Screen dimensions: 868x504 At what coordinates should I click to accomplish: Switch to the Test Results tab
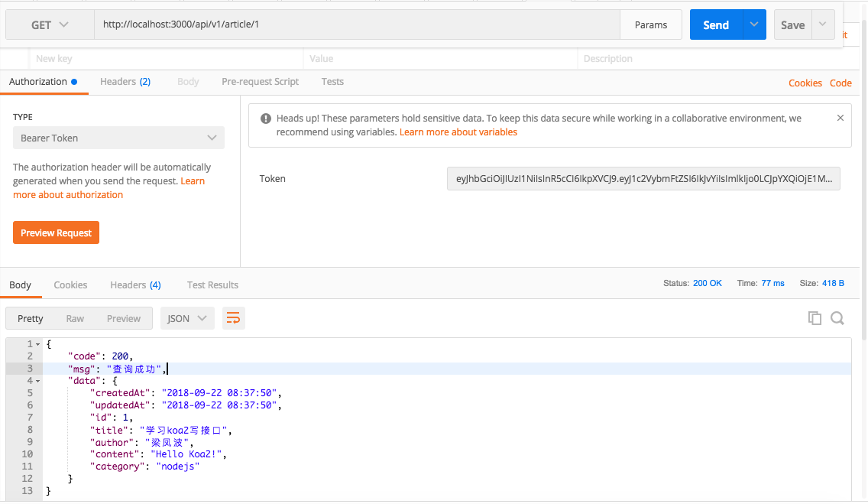(212, 285)
